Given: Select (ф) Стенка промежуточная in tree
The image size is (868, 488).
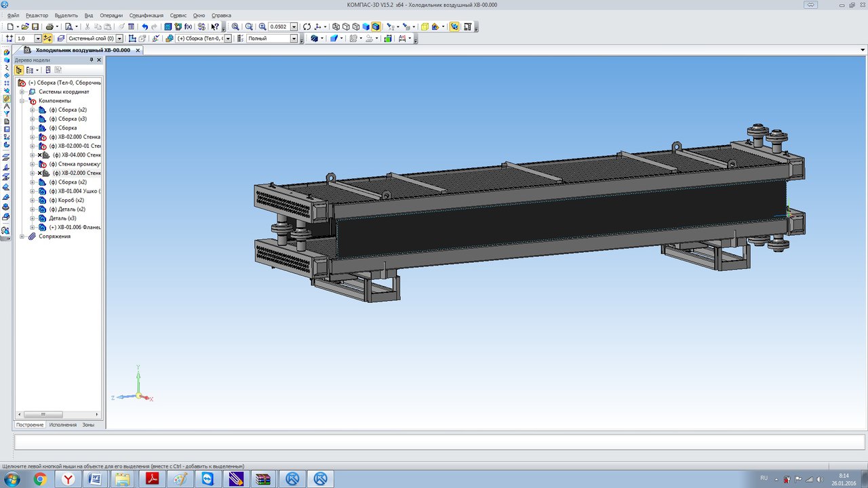Looking at the screenshot, I should (x=75, y=164).
